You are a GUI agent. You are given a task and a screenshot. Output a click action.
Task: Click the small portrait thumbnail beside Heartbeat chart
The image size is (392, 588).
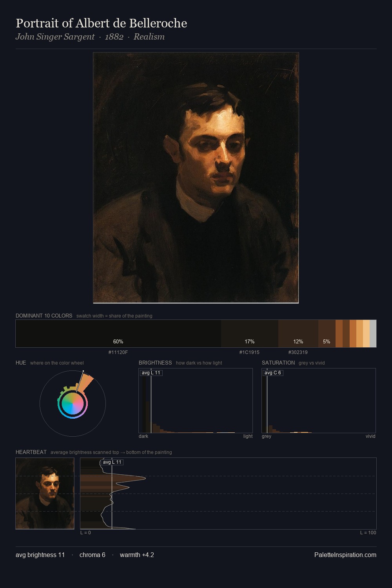pyautogui.click(x=45, y=493)
